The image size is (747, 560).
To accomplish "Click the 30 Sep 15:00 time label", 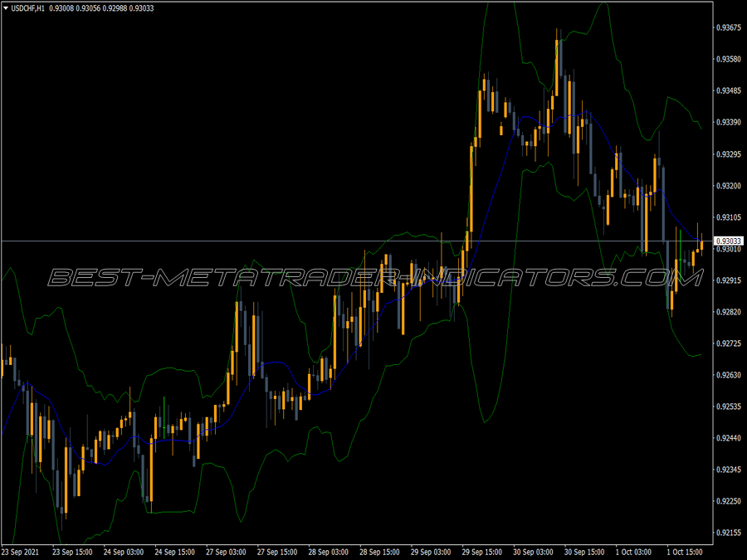I will tap(584, 552).
